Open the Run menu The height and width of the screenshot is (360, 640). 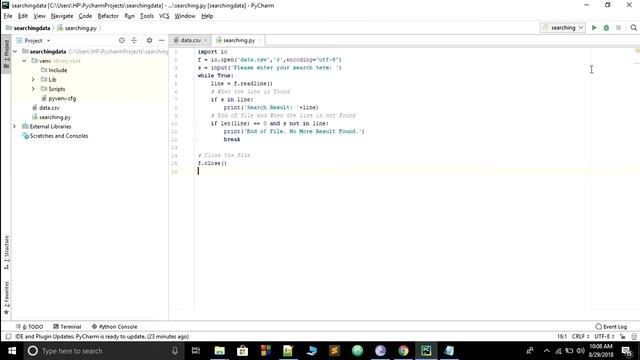point(129,16)
